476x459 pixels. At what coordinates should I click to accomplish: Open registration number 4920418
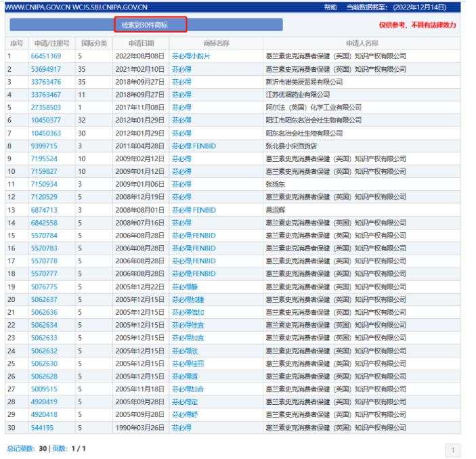[x=44, y=415]
